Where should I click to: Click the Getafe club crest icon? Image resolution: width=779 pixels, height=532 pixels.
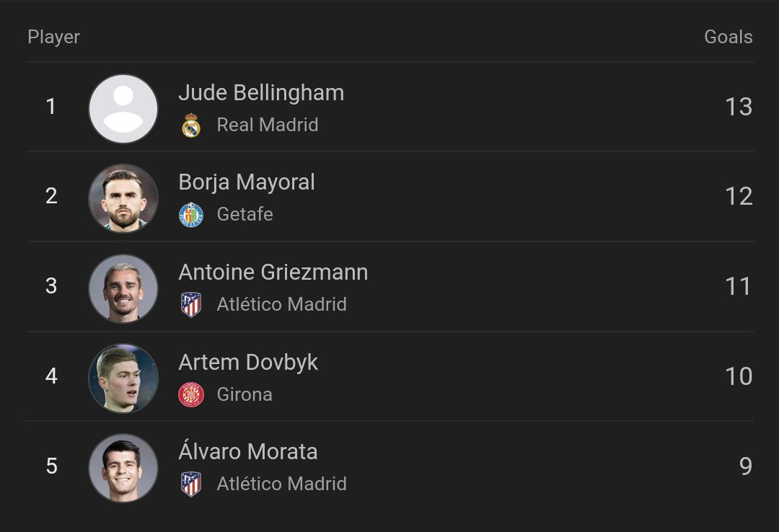pos(191,215)
